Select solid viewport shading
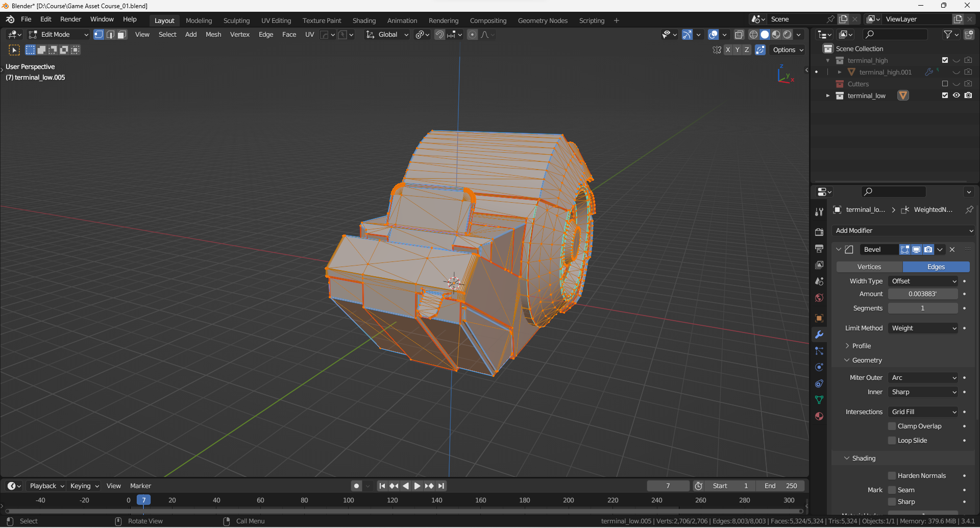Viewport: 980px width, 528px height. coord(765,35)
